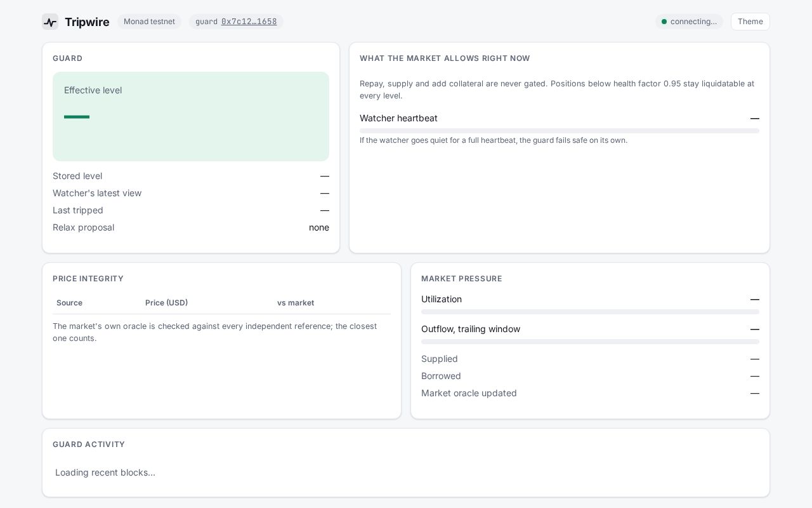Click the Relax proposal label

(x=83, y=227)
